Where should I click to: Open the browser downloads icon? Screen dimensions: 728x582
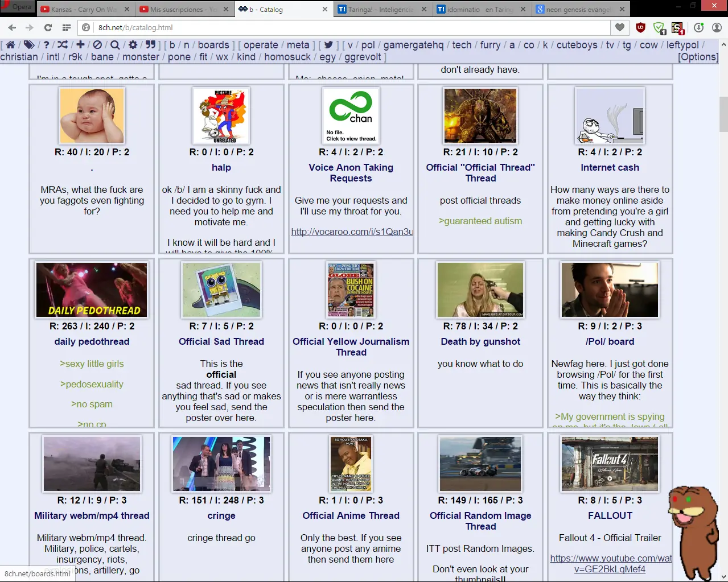(x=698, y=27)
